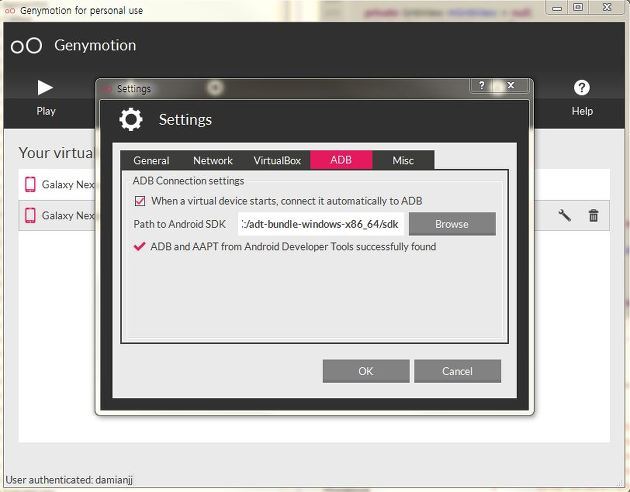Click the 'ADB and AAPT … successfully found' message
This screenshot has height=492, width=630.
tap(293, 246)
